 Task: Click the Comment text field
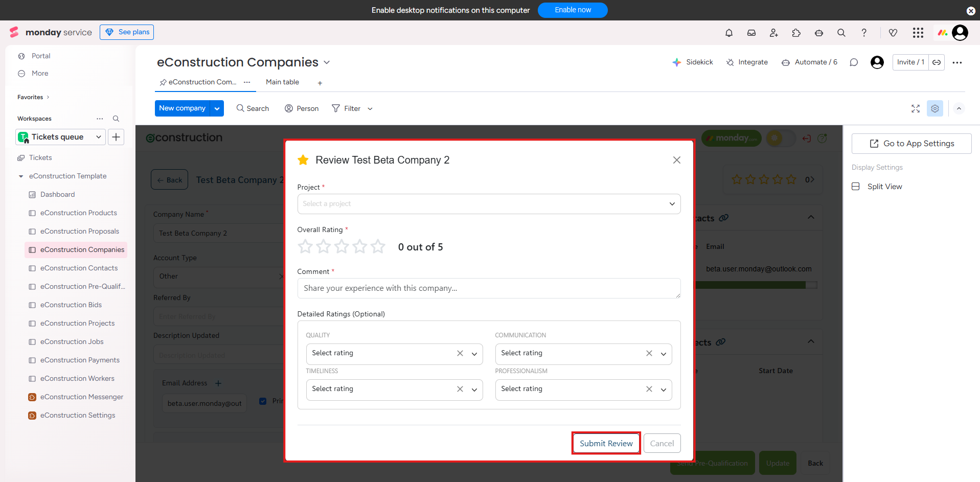(x=489, y=288)
